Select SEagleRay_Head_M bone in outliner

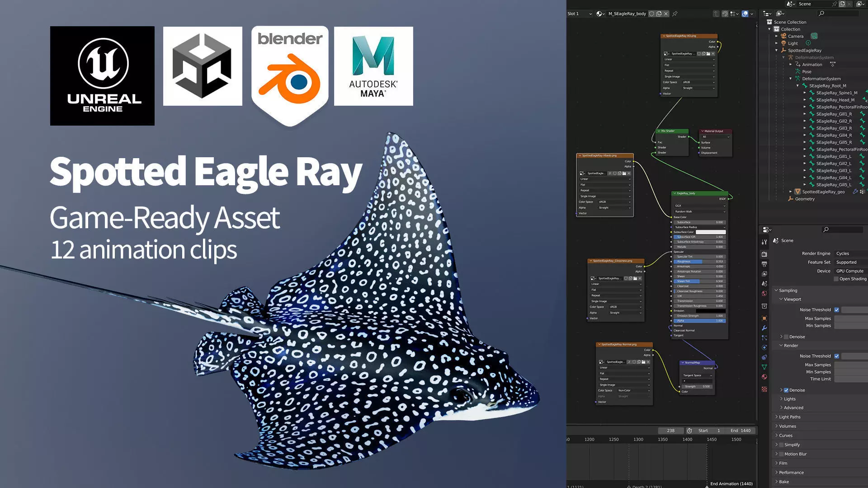pyautogui.click(x=835, y=100)
